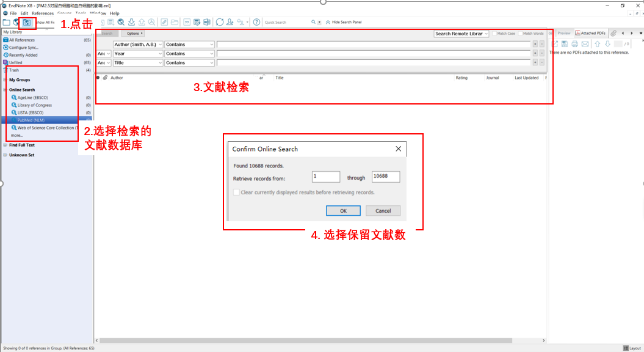The height and width of the screenshot is (352, 644).
Task: Open the Help menu
Action: coord(115,13)
